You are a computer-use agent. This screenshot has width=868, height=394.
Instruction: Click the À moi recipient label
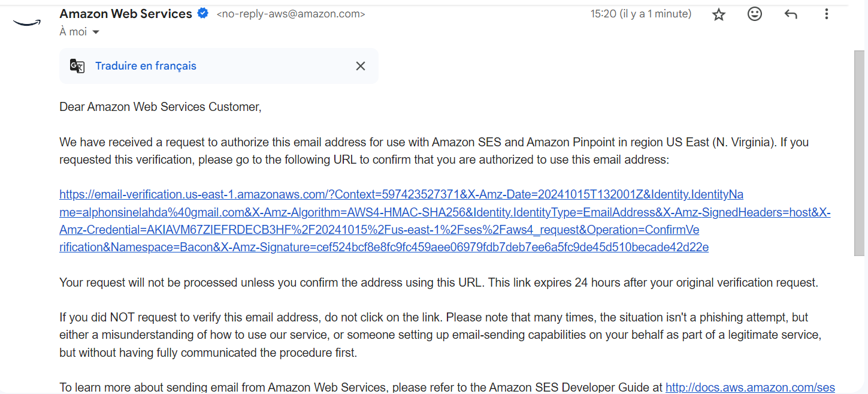[x=73, y=32]
